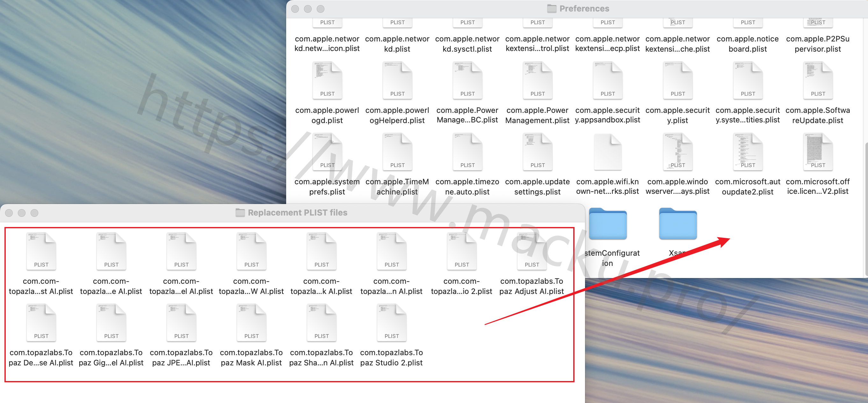This screenshot has height=403, width=868.
Task: Select Topaz Mask AI.plist file icon
Action: coord(251,323)
